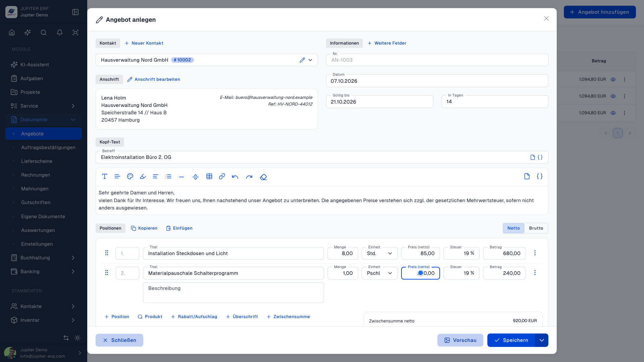Open options menu for Materialpauschale position
Viewport: 644px width, 362px height.
535,273
